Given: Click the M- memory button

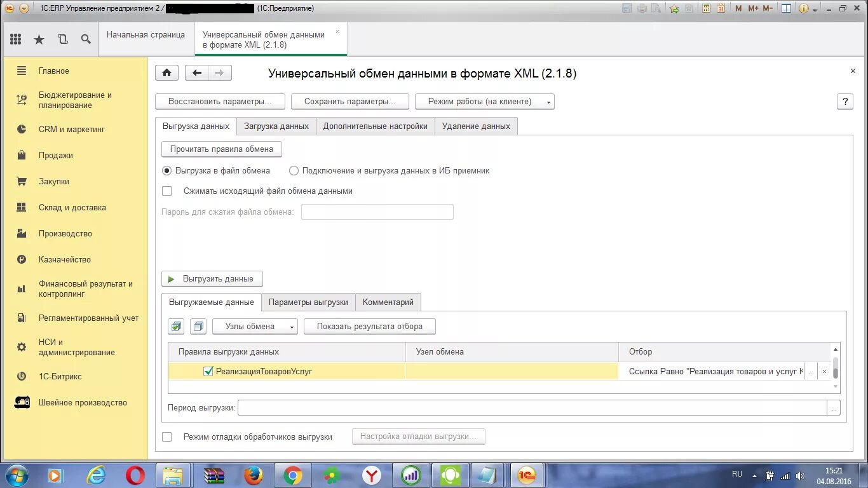Looking at the screenshot, I should pos(768,8).
